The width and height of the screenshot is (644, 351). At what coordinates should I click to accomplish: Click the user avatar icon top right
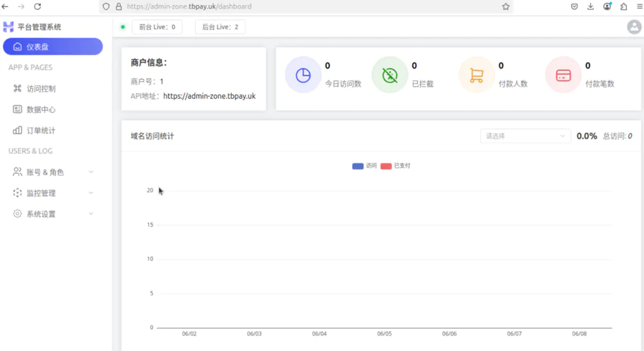(634, 27)
